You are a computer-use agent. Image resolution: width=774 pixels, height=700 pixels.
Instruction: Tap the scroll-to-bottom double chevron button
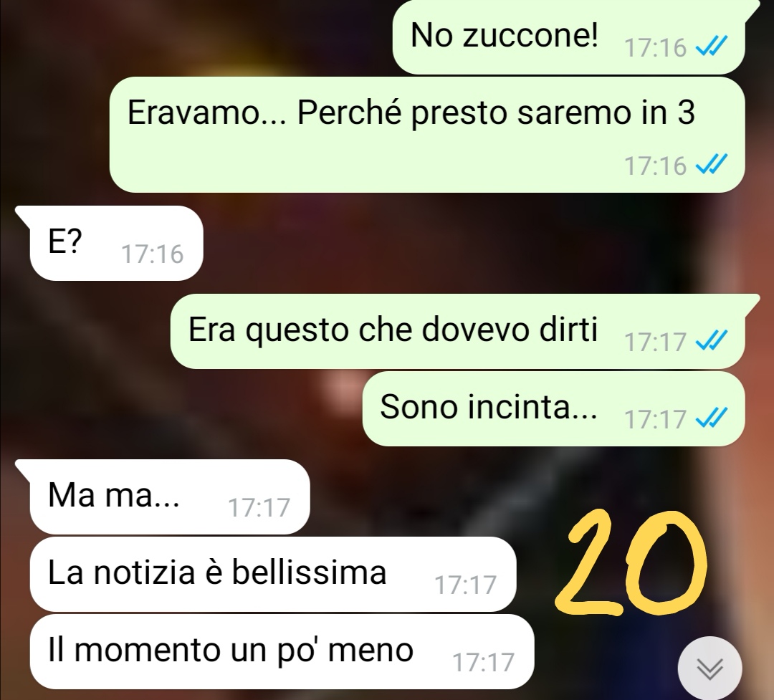point(709,668)
